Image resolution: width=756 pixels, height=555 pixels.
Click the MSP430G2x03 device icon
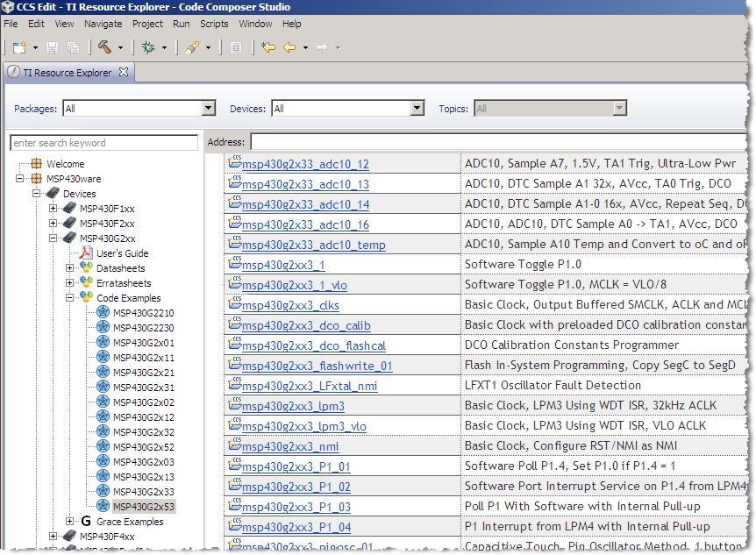click(103, 461)
